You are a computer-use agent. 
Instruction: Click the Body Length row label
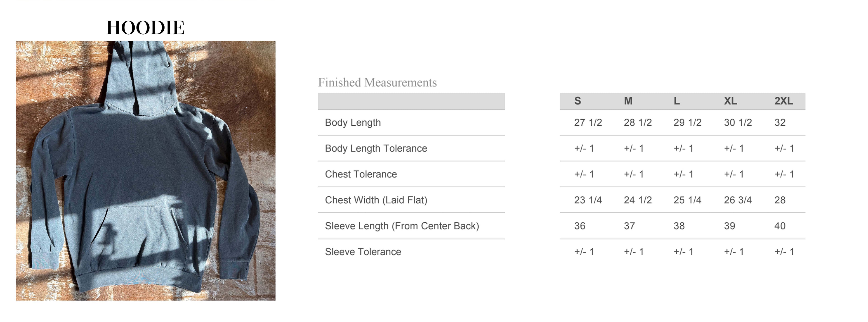click(353, 122)
